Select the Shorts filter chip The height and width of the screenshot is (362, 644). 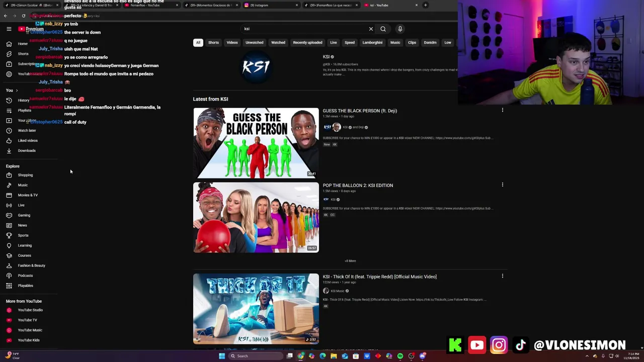click(x=213, y=43)
